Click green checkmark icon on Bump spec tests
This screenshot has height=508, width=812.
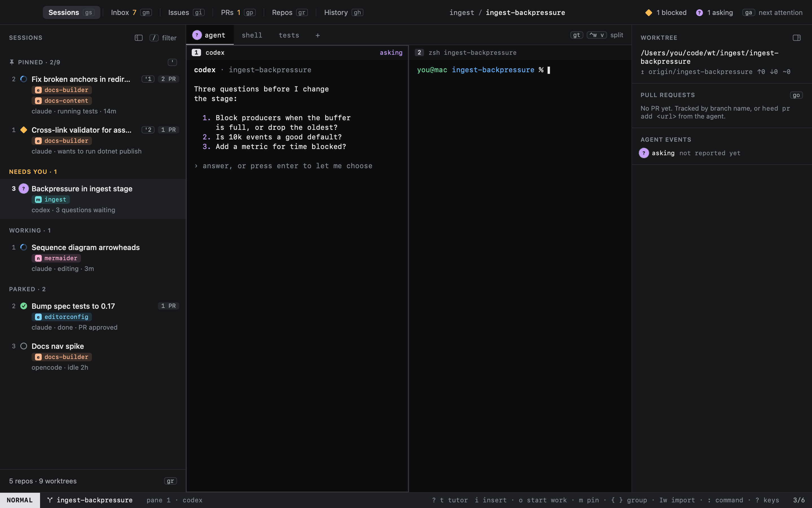[23, 306]
